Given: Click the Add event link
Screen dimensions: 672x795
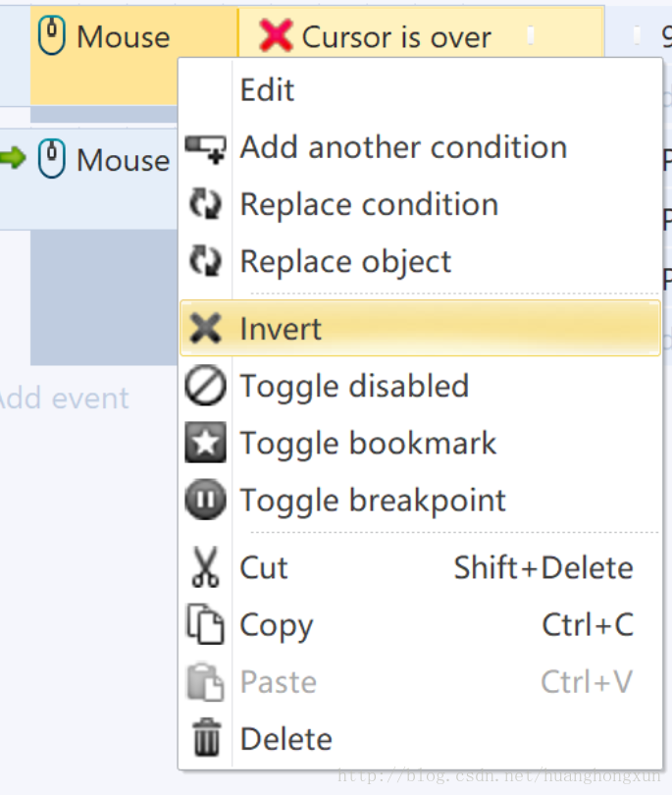Looking at the screenshot, I should [x=63, y=398].
